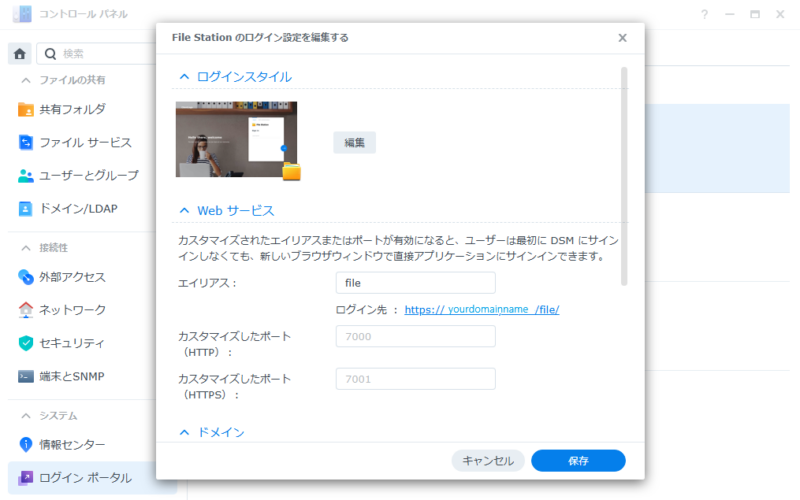Screen dimensions: 800x500
Task: Open 共有フォルダ shared folder icon
Action: click(x=26, y=109)
